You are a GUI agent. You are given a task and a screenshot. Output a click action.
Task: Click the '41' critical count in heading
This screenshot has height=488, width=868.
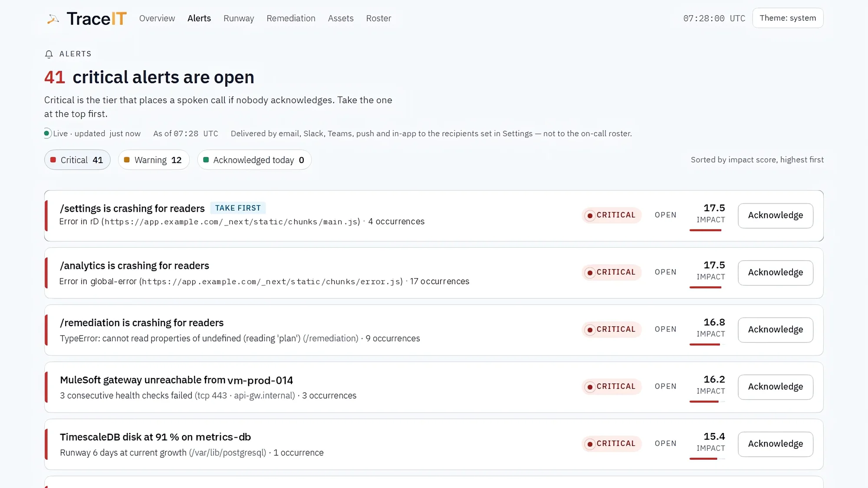coord(55,78)
